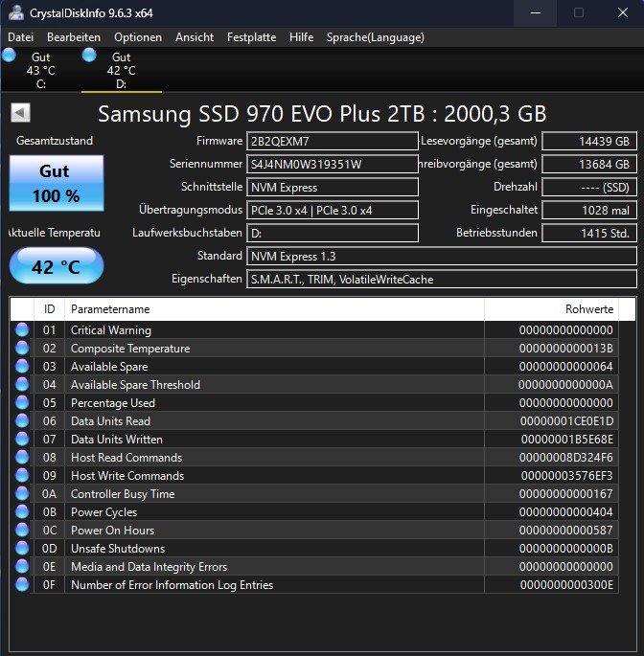Click the Betriebsstunden value 1415 Std.
This screenshot has width=644, height=656.
coord(589,233)
